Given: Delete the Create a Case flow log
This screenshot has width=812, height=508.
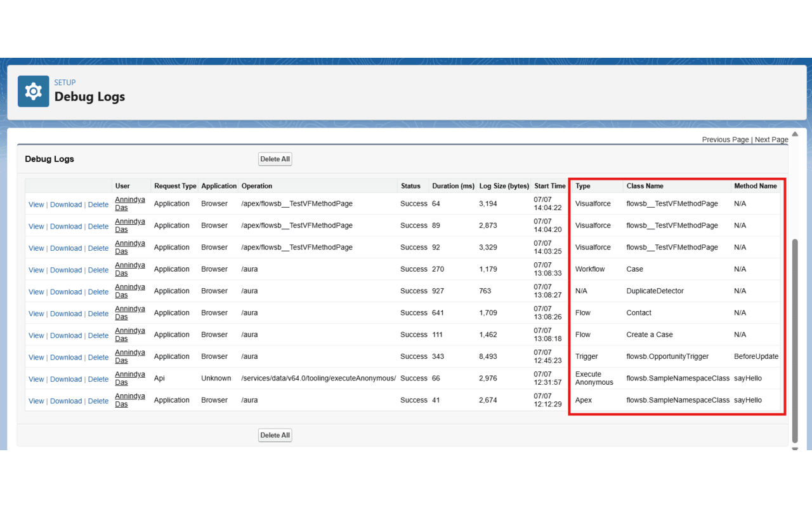Looking at the screenshot, I should click(x=98, y=335).
